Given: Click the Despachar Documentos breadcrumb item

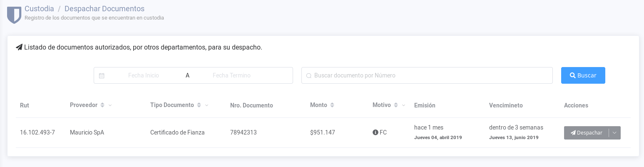Looking at the screenshot, I should tap(104, 8).
